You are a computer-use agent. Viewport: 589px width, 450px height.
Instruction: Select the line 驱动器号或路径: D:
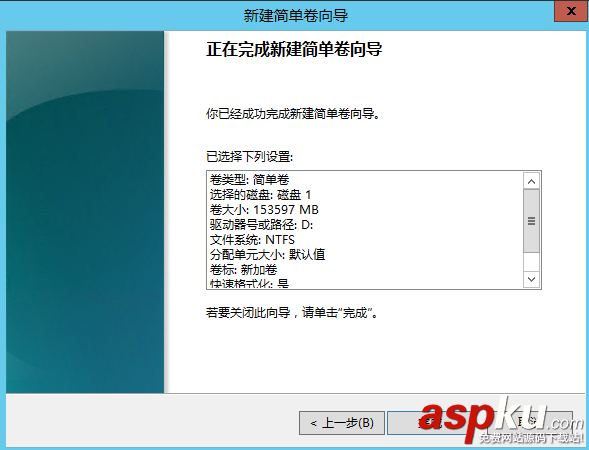261,225
